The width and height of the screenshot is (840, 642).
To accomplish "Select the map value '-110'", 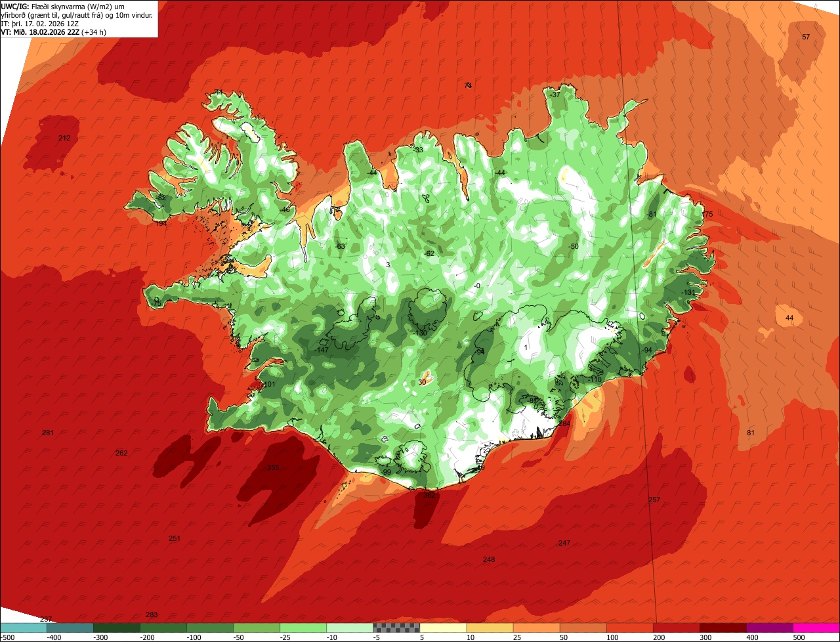I will coord(595,380).
